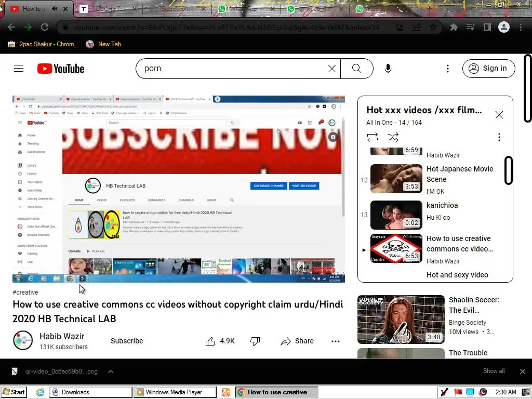Open YouTube settings three-dot menu
The width and height of the screenshot is (532, 399).
pyautogui.click(x=447, y=69)
